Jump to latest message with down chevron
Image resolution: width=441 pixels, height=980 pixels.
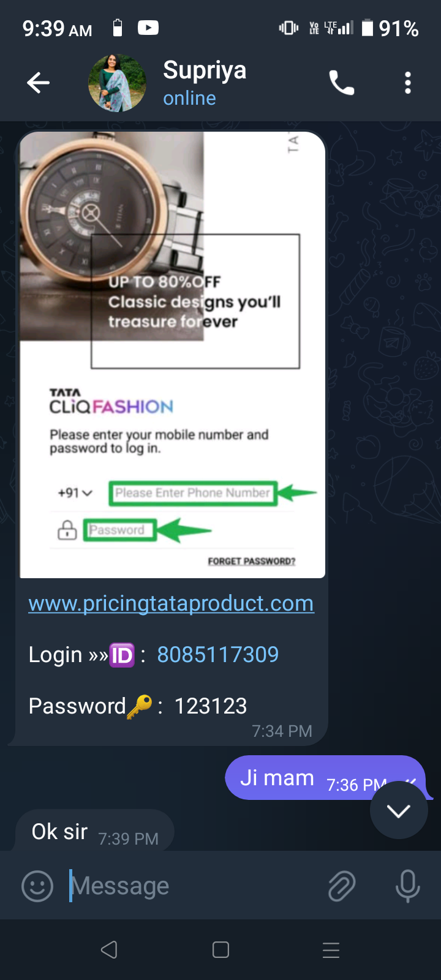tap(399, 810)
